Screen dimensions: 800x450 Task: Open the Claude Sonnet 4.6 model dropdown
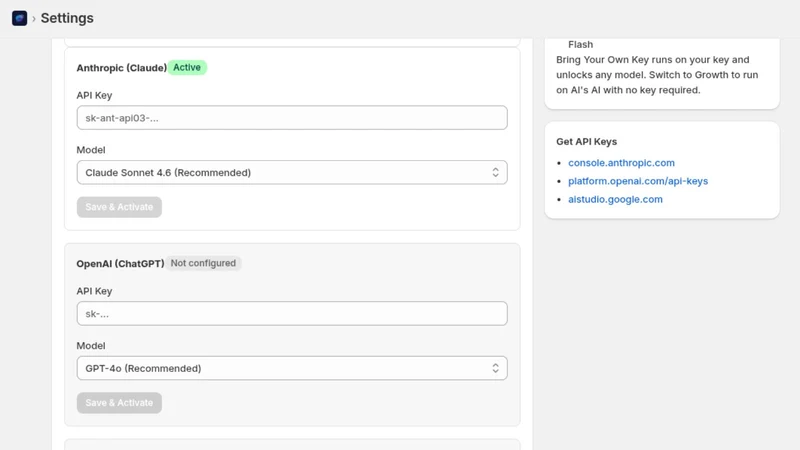click(x=292, y=172)
